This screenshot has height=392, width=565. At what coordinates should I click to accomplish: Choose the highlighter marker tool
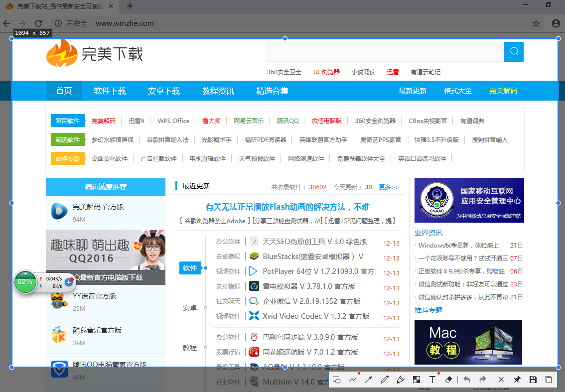[401, 379]
